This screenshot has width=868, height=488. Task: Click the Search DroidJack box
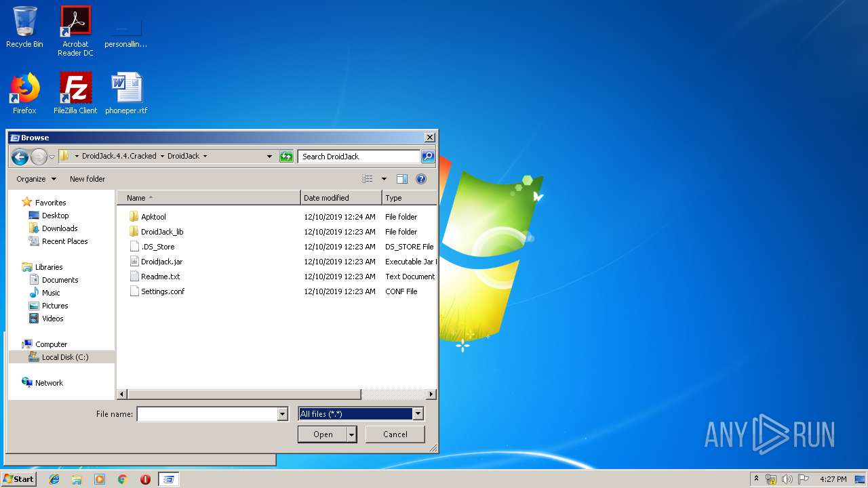click(x=359, y=157)
